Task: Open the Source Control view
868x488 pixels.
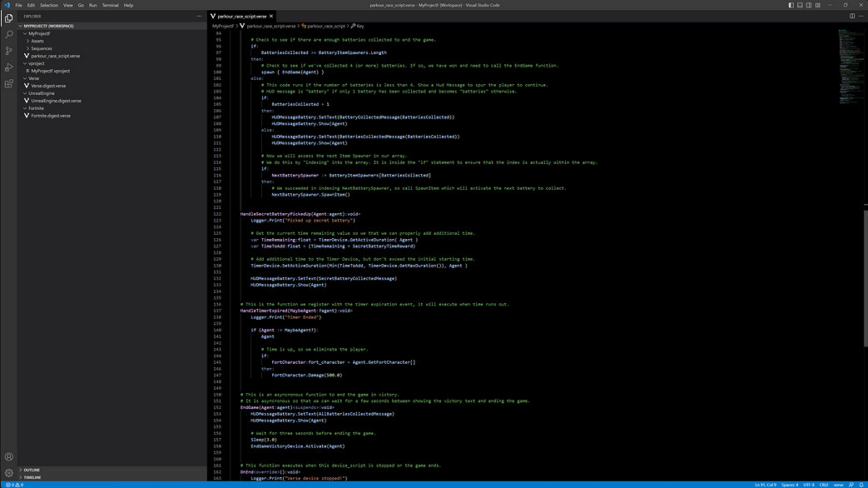Action: point(9,51)
